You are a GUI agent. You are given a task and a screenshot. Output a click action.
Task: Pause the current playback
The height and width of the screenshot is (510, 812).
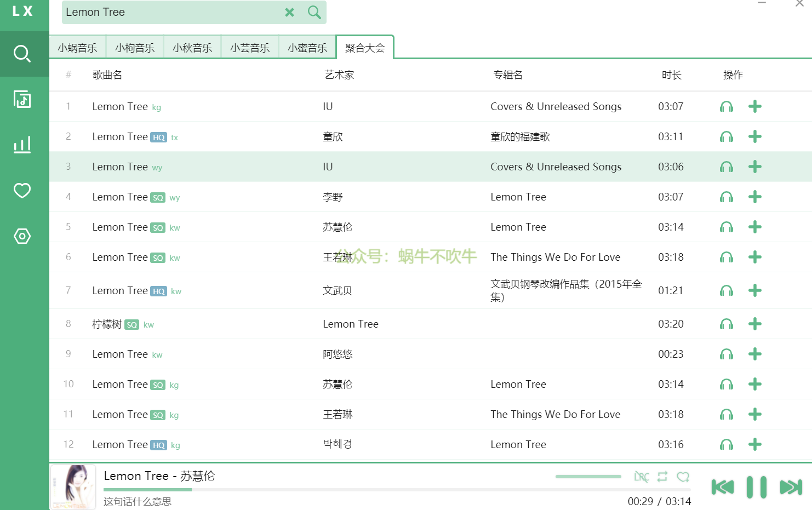click(756, 487)
